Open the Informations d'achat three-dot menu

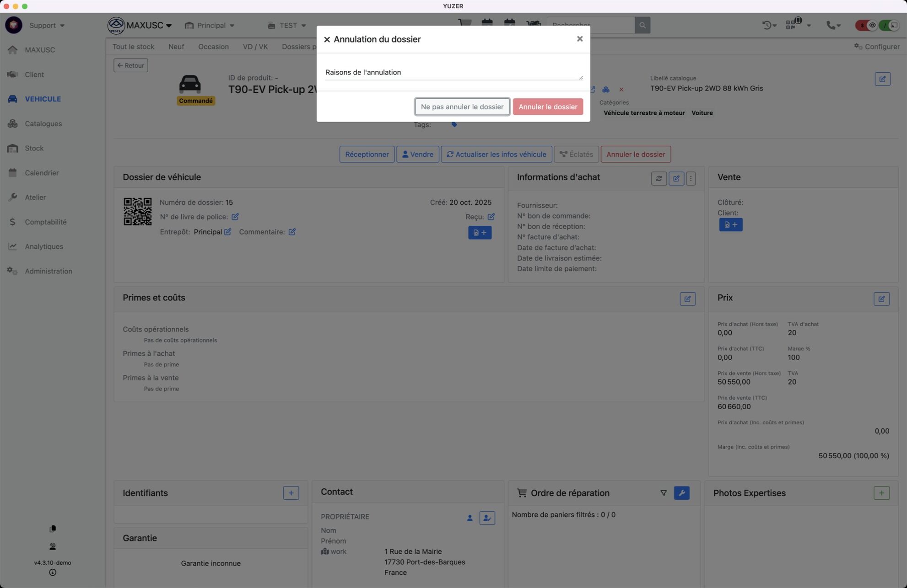(x=691, y=178)
